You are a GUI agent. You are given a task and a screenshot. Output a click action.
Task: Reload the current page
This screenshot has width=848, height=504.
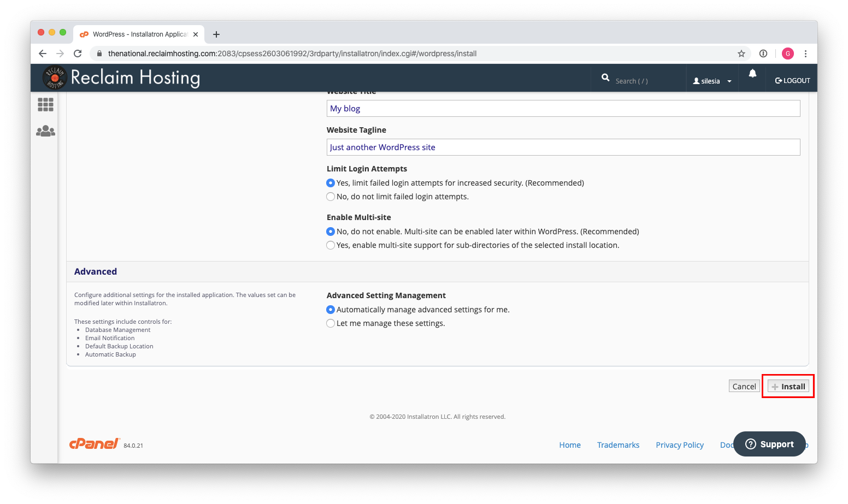click(78, 54)
